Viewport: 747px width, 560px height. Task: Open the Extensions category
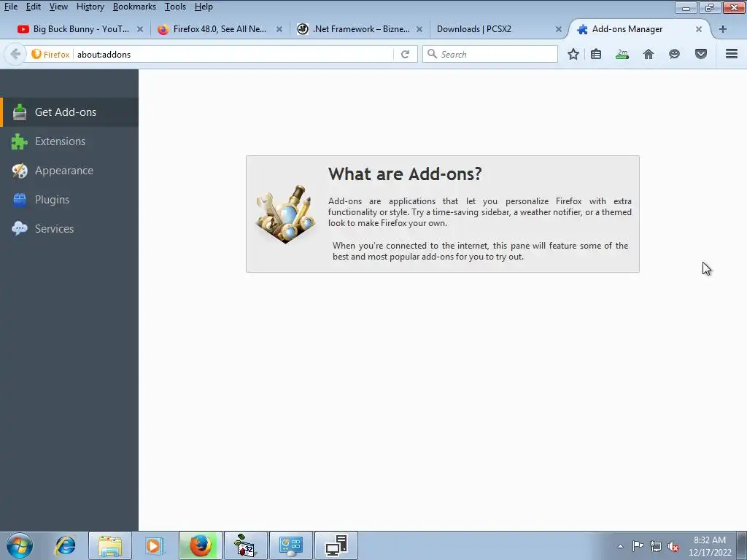(69, 141)
